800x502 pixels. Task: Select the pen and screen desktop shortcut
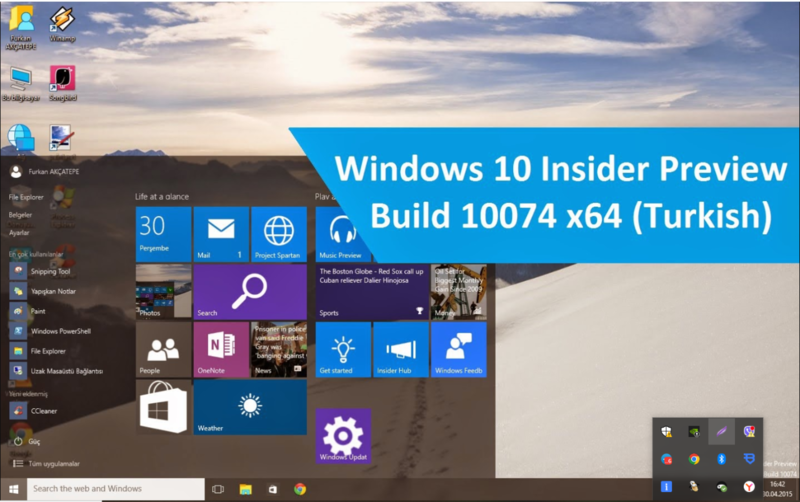pyautogui.click(x=62, y=138)
